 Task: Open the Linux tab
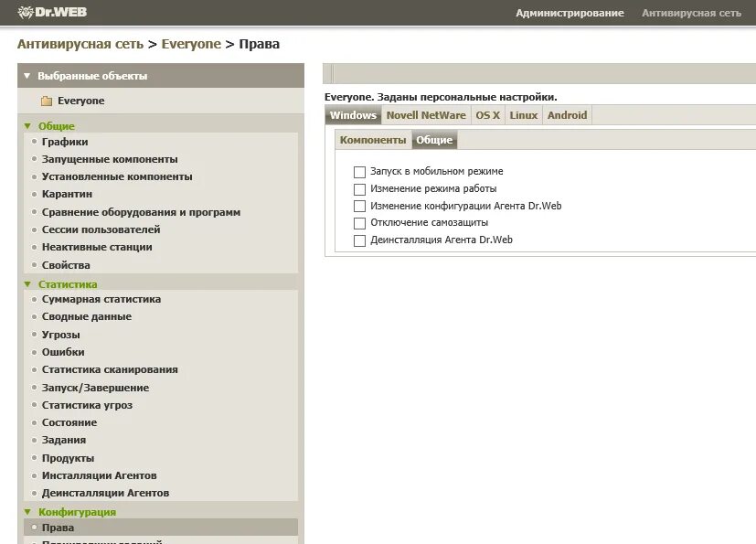[x=524, y=115]
